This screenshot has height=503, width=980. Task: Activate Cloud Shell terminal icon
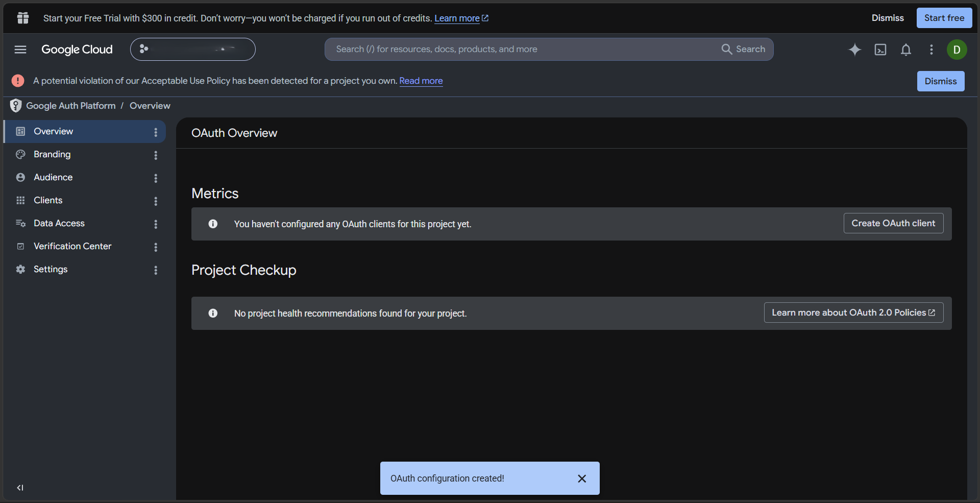click(x=880, y=50)
